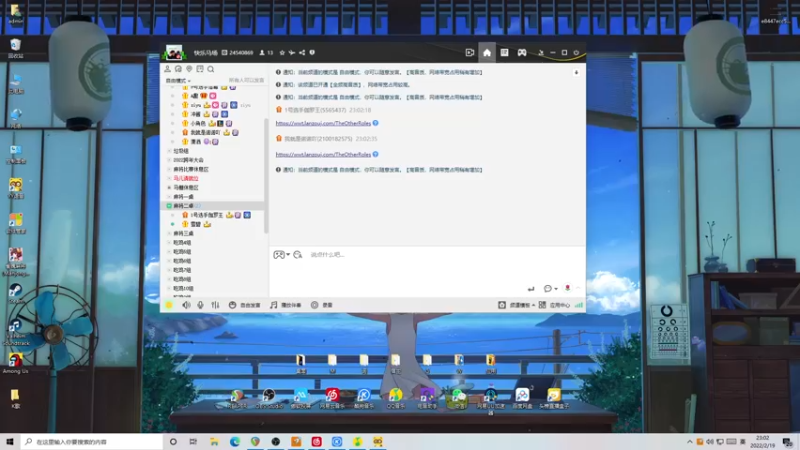Click the location pin icon in the sidebar
800x450 pixels.
click(x=189, y=69)
